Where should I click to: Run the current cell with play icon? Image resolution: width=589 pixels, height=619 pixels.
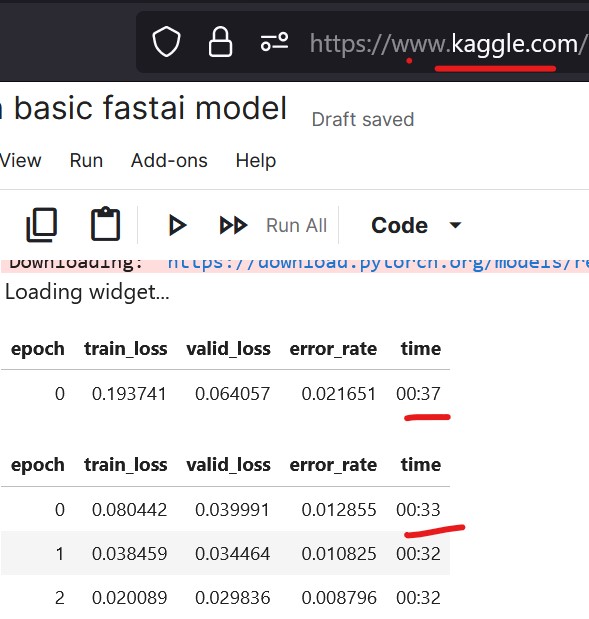(x=177, y=225)
